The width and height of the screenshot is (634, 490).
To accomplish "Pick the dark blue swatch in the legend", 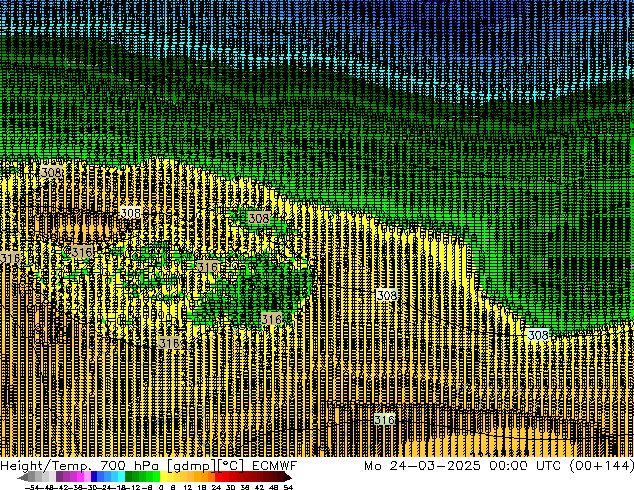I will 94,477.
